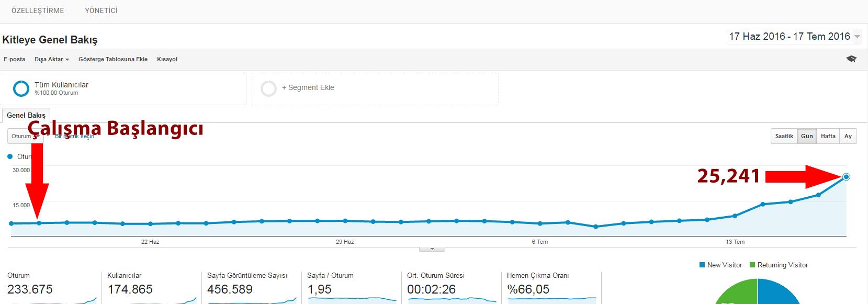The width and height of the screenshot is (868, 304).
Task: Click the 30.000 y-axis label
Action: coord(21,170)
